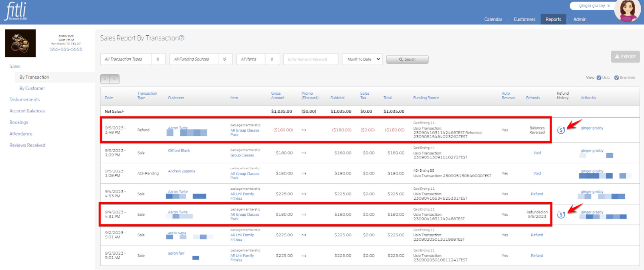644x270 pixels.
Task: Open customer aaron farr
Action: 176,253
